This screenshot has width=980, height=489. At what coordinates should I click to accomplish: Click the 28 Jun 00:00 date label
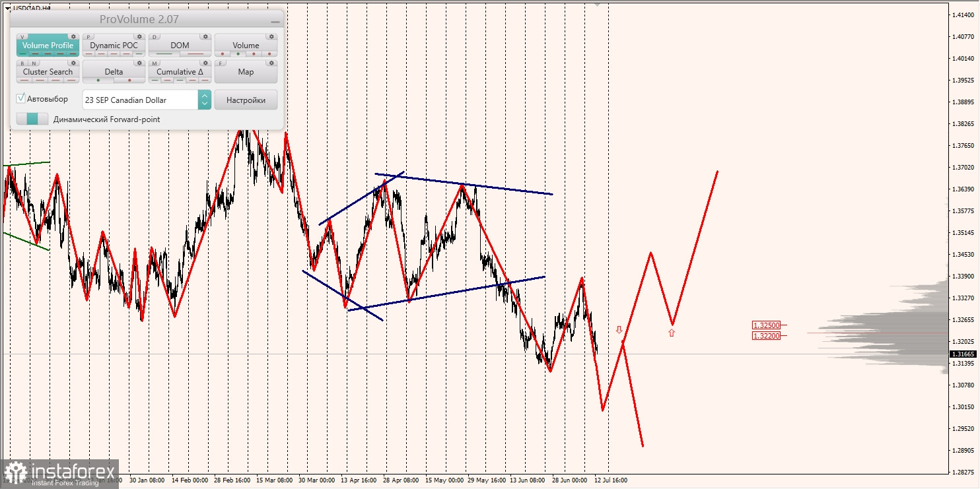click(x=571, y=480)
